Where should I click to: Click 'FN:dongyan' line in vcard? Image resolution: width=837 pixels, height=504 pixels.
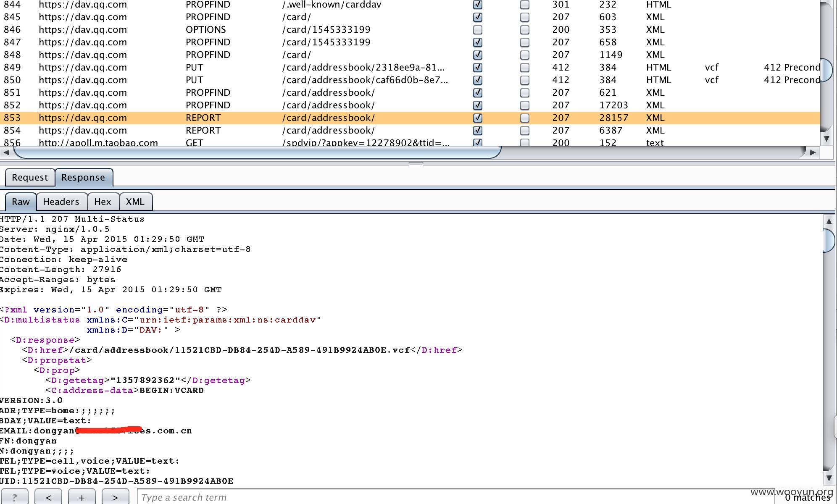28,441
